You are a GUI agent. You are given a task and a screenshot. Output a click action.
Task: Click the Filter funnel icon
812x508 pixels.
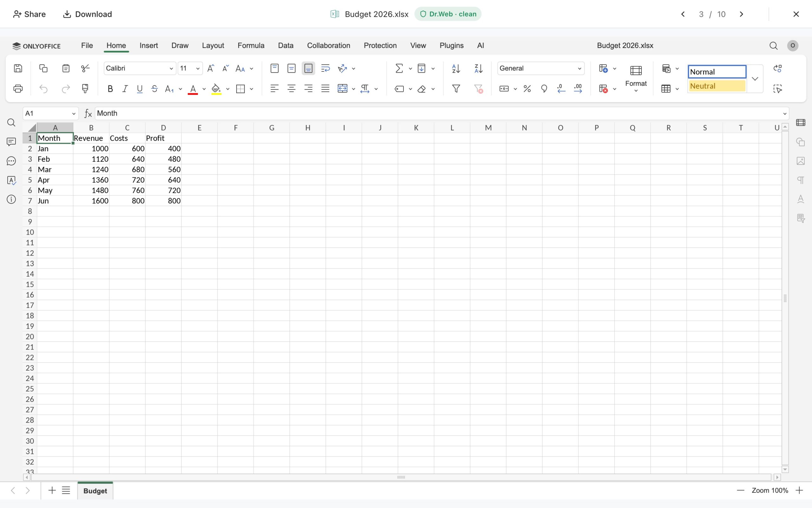(x=456, y=89)
